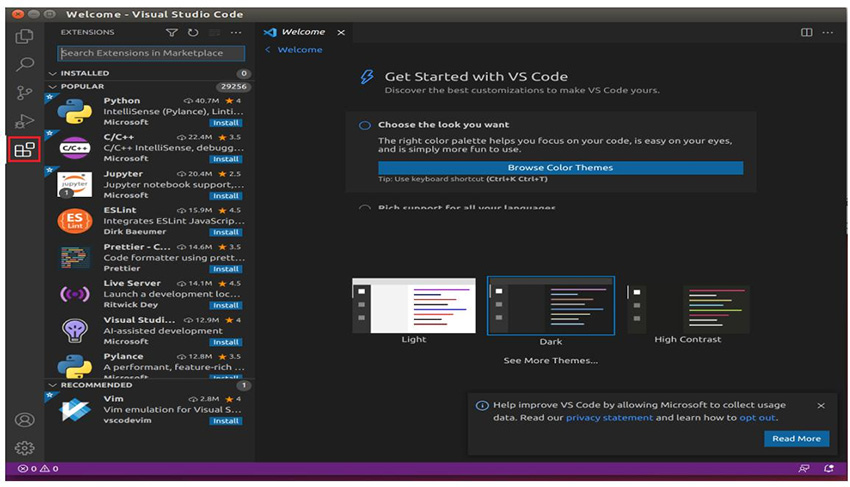This screenshot has width=850, height=487.
Task: Click the Visual Studio IntelliCode lightbulb logo
Action: tap(74, 330)
